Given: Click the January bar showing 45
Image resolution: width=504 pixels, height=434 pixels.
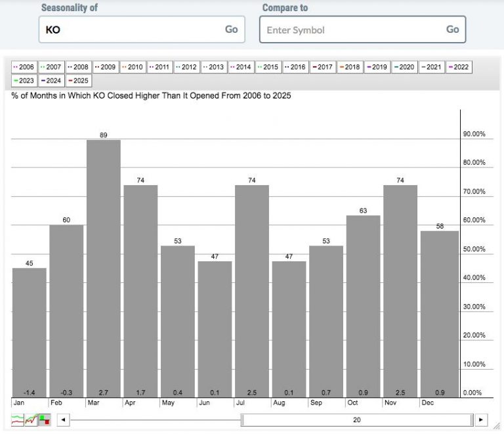Looking at the screenshot, I should [x=30, y=333].
